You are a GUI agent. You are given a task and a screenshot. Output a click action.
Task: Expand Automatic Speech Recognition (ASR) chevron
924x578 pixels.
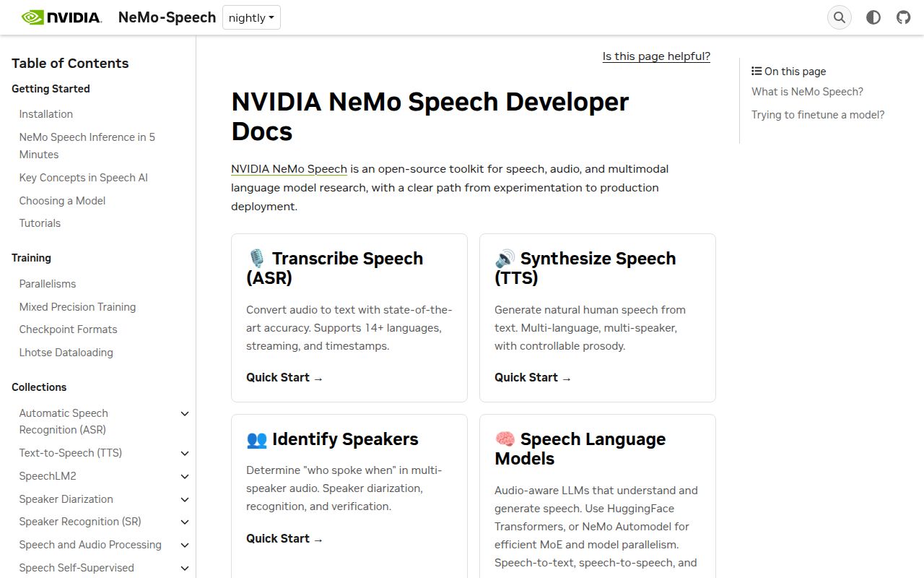pos(185,414)
